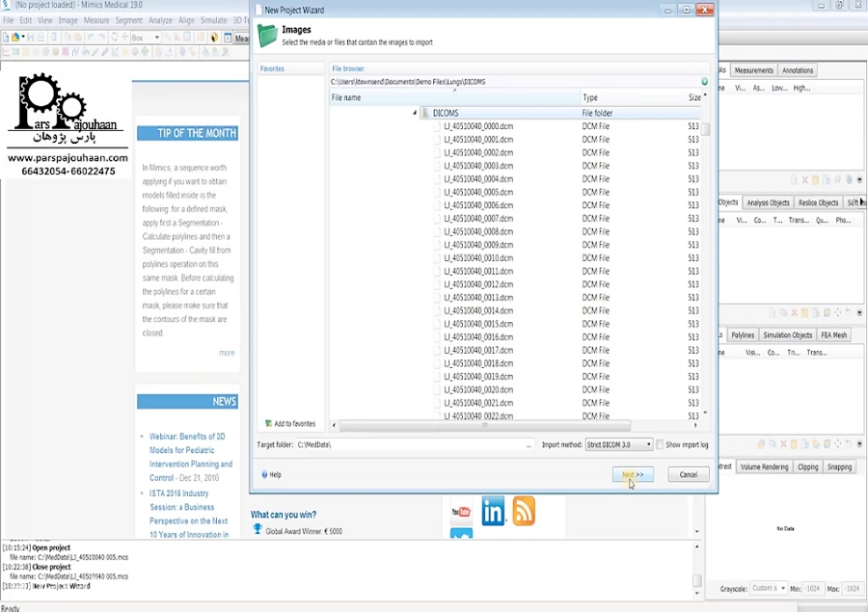Switch to the Reslice Objects tab
868x612 pixels.
817,202
